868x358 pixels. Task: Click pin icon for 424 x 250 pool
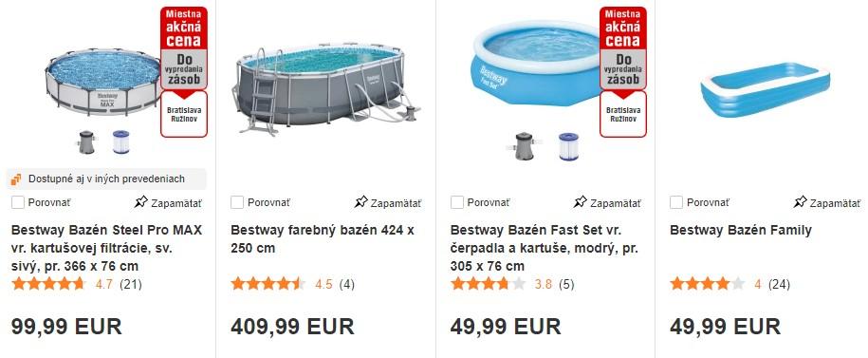pos(360,202)
